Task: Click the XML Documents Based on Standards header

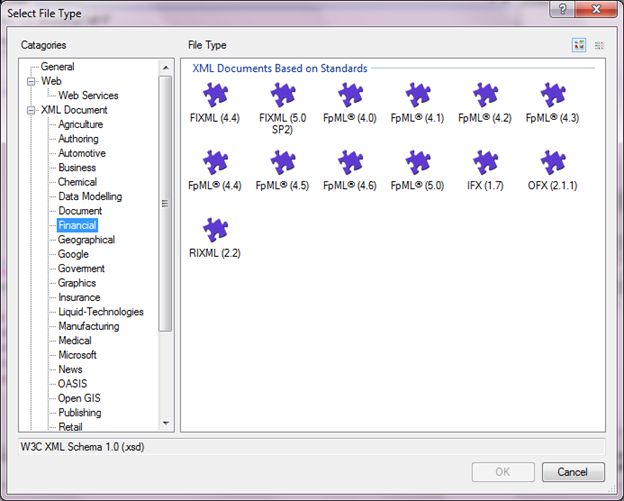Action: pyautogui.click(x=280, y=68)
